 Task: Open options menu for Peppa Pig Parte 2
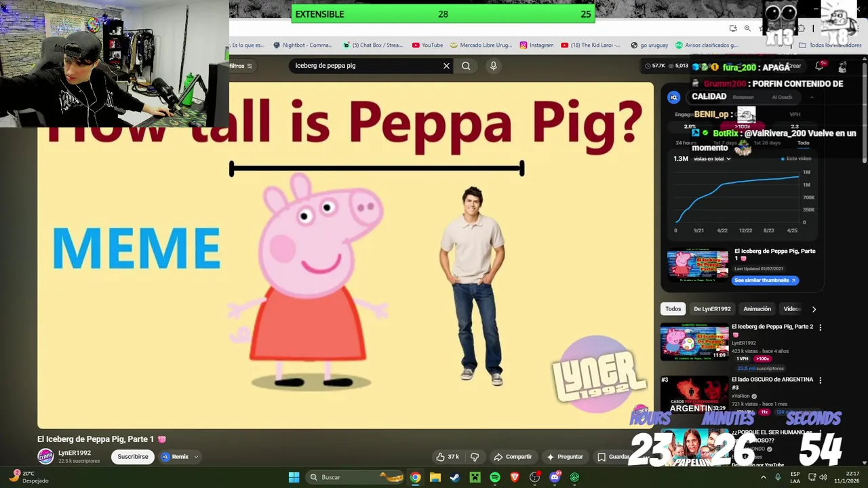pos(820,327)
